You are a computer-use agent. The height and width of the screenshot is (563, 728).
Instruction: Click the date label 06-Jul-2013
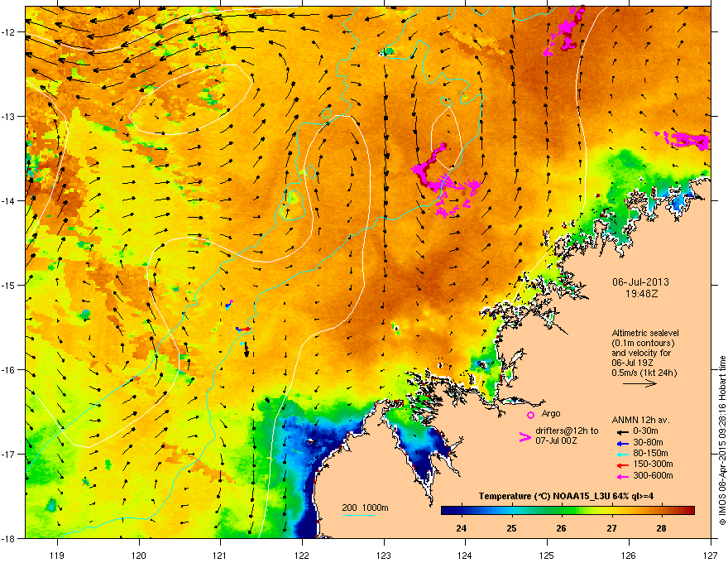pyautogui.click(x=640, y=282)
